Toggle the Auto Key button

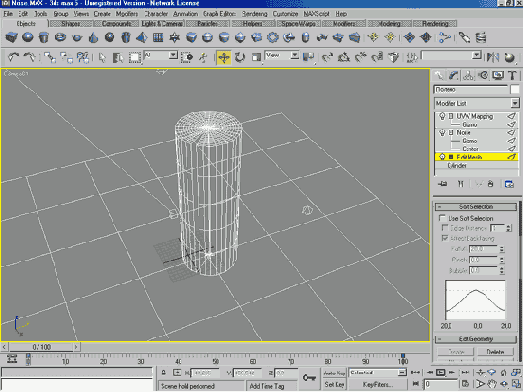(x=334, y=373)
